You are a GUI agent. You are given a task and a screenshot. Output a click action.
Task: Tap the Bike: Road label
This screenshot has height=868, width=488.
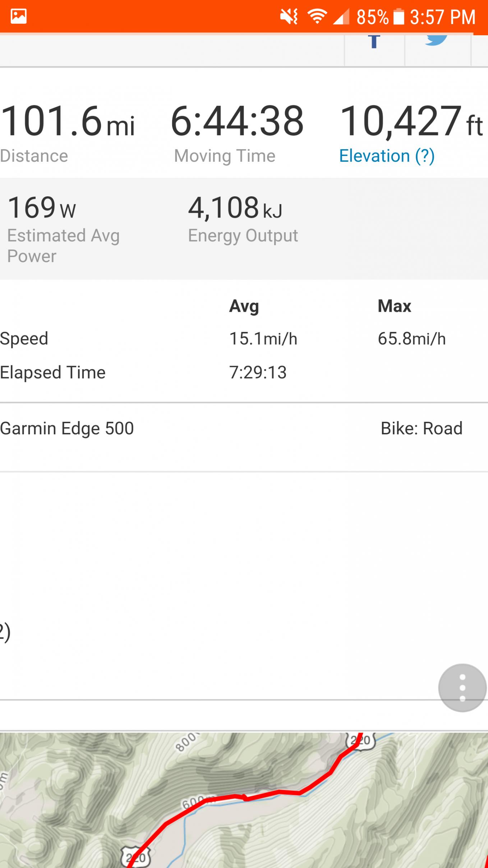(x=421, y=429)
